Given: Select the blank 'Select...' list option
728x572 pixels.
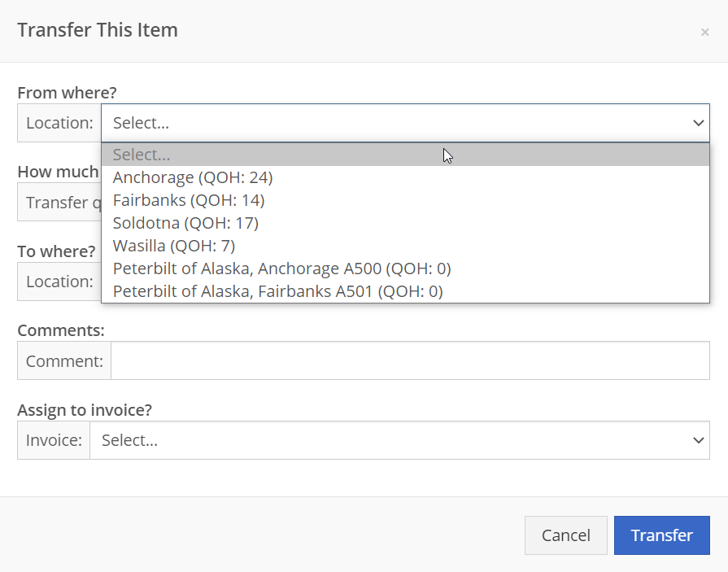Looking at the screenshot, I should click(x=405, y=155).
